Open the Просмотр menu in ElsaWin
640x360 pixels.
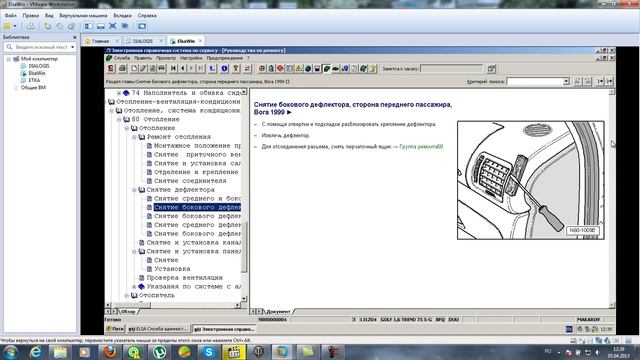pyautogui.click(x=166, y=58)
